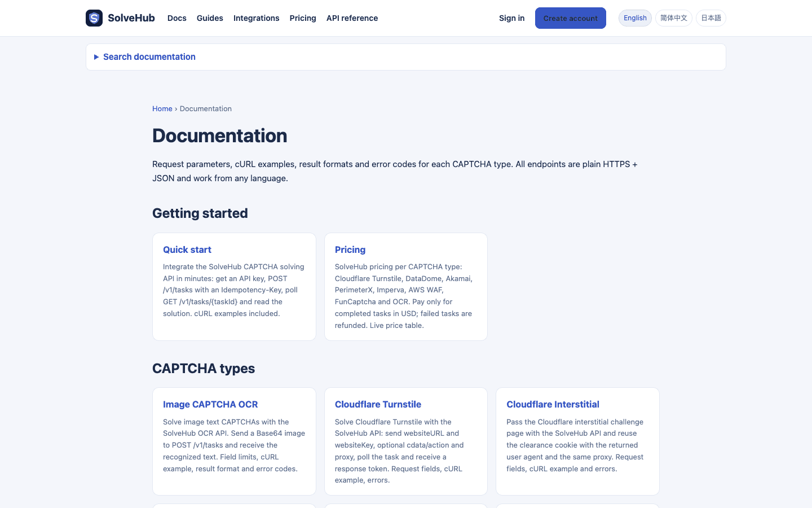
Task: Switch language to 日本語
Action: click(x=711, y=18)
